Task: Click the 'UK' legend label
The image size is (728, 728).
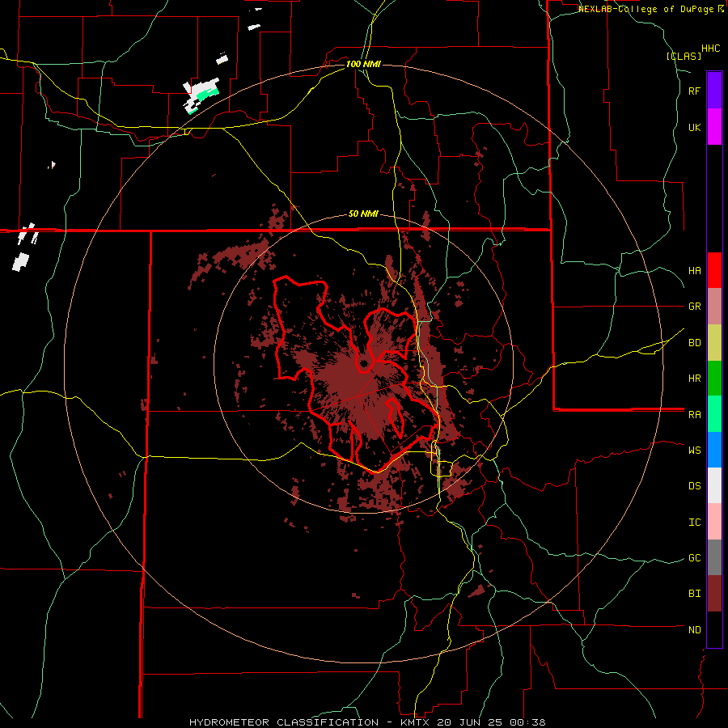Action: tap(694, 127)
